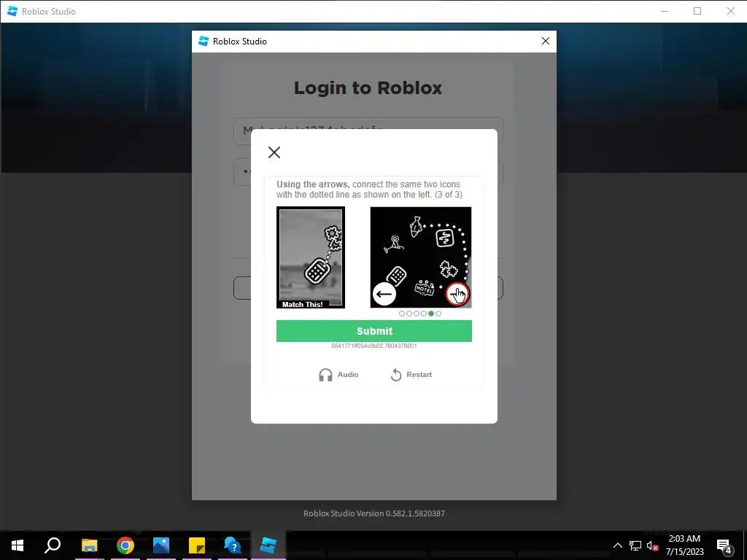Show hidden system tray icons
Screen dimensions: 747x560
617,545
